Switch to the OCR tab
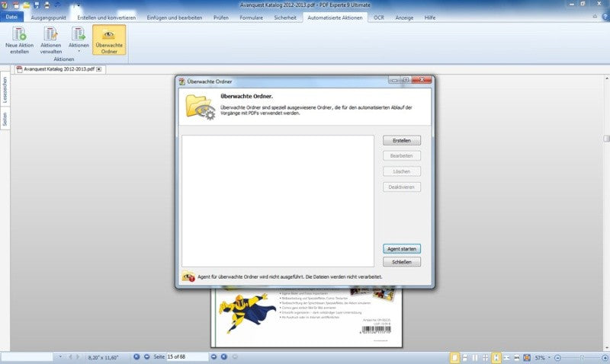The height and width of the screenshot is (364, 610). point(378,18)
